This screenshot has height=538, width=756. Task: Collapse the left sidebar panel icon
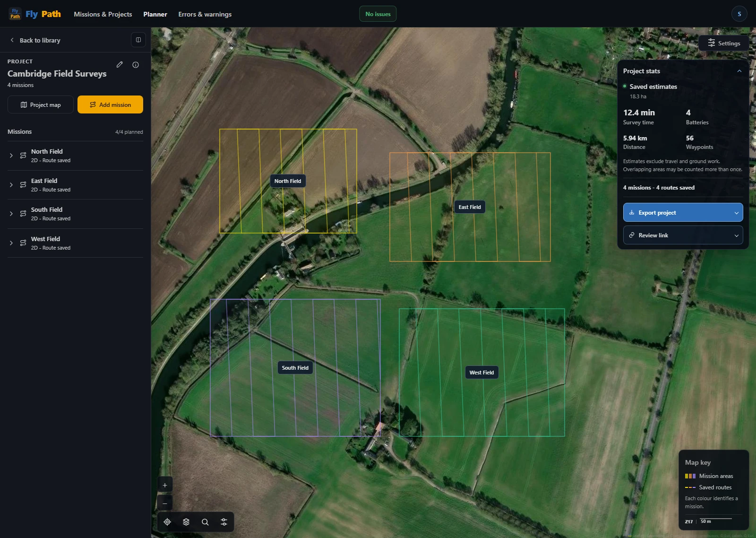coord(138,40)
